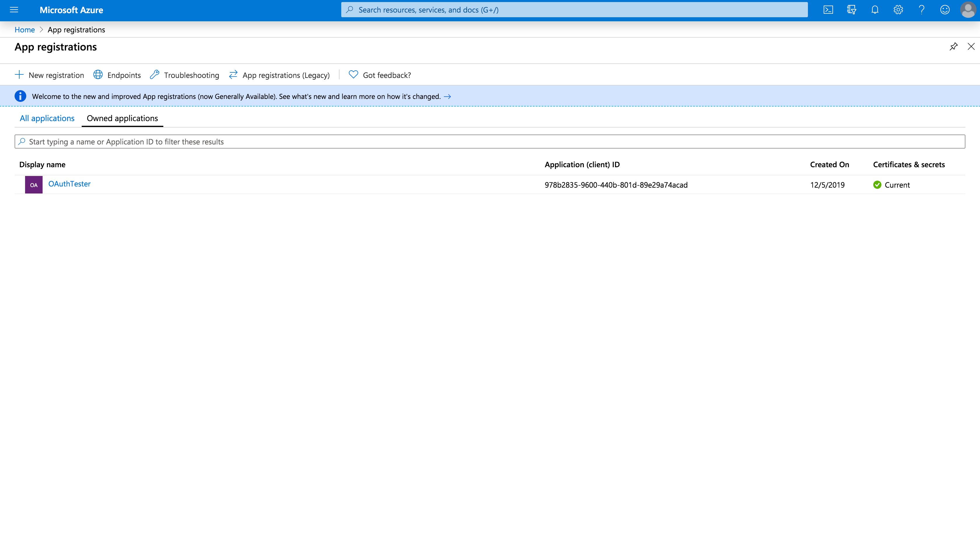Open the user account avatar
This screenshot has height=546, width=980.
(x=968, y=10)
